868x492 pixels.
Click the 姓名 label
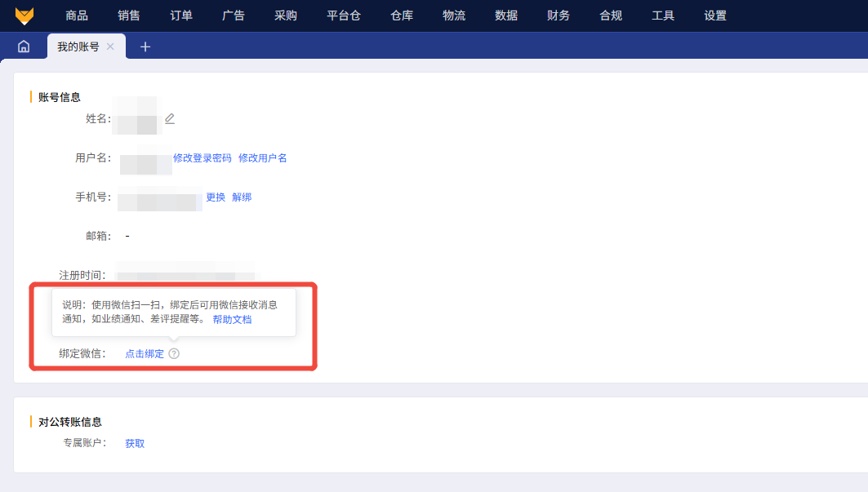pos(98,119)
